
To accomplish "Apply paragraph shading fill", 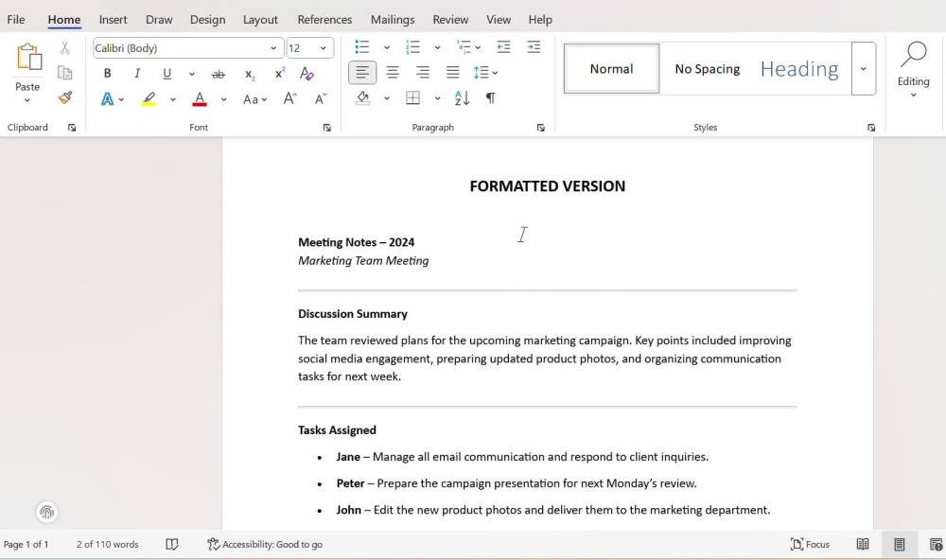I will pyautogui.click(x=362, y=97).
